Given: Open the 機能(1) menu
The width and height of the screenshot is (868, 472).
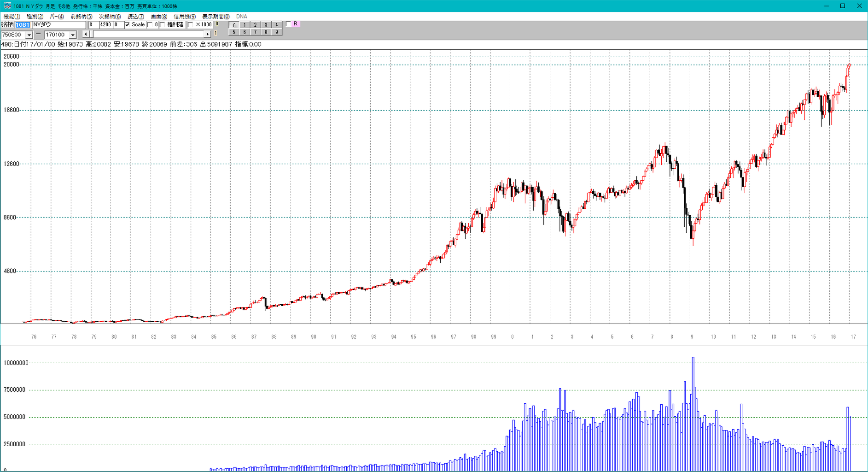Looking at the screenshot, I should (12, 17).
